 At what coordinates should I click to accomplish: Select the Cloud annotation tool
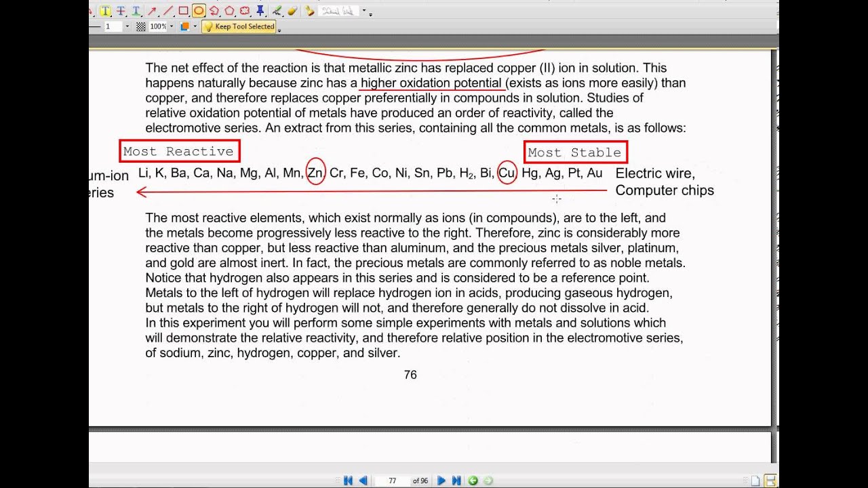coord(245,11)
